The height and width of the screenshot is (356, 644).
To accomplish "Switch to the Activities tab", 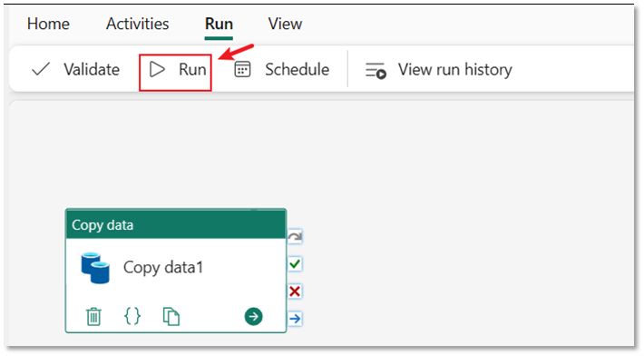I will pos(137,24).
